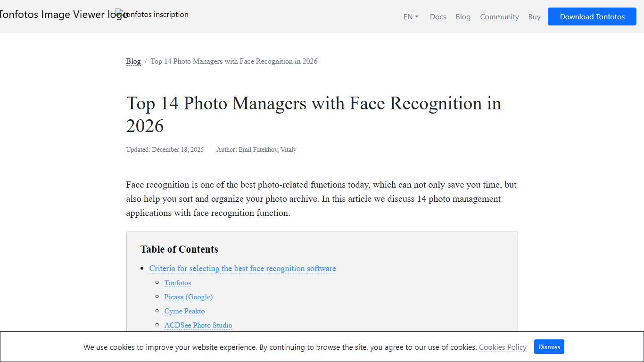Image resolution: width=644 pixels, height=362 pixels.
Task: Click the article title heading
Action: pos(314,114)
